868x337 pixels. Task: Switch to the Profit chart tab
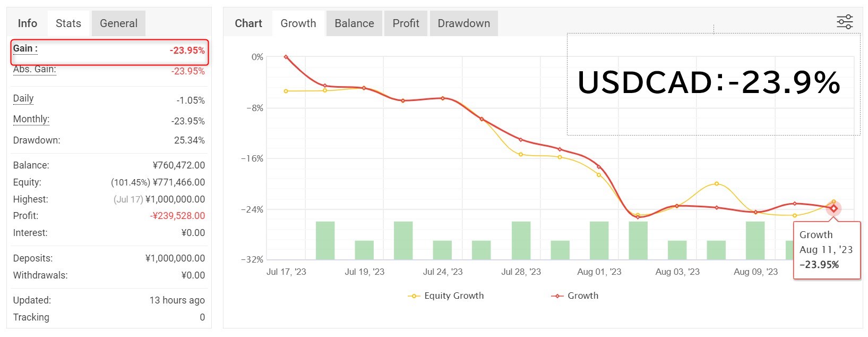click(406, 23)
